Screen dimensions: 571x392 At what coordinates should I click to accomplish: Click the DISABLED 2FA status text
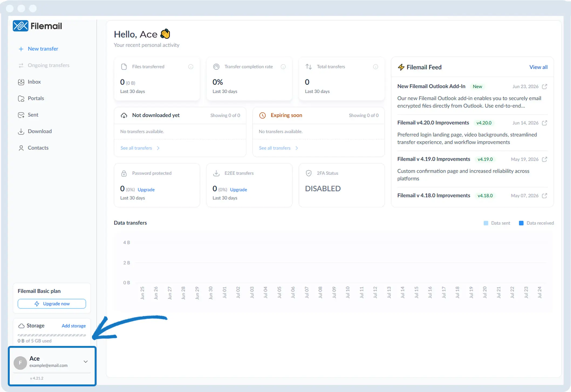pyautogui.click(x=323, y=189)
